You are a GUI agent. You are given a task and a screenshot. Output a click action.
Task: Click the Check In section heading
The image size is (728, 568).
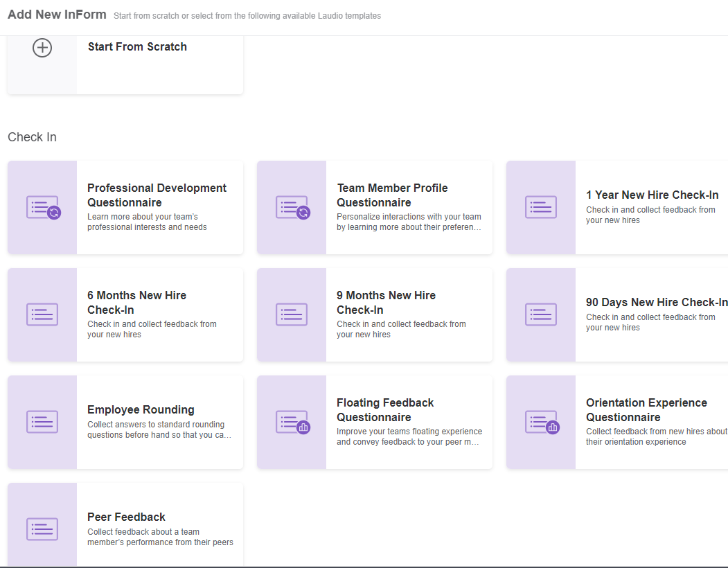click(32, 137)
